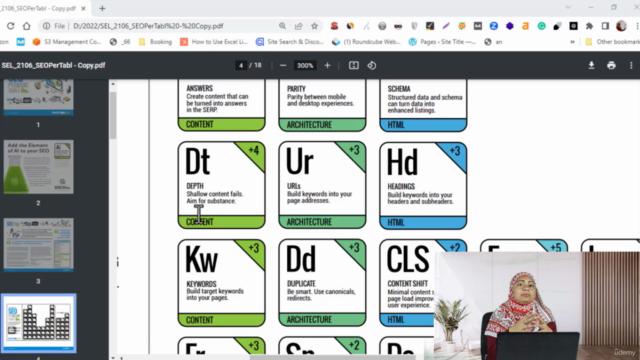640x360 pixels.
Task: Click the 'Dd' element symbol
Action: (x=301, y=259)
